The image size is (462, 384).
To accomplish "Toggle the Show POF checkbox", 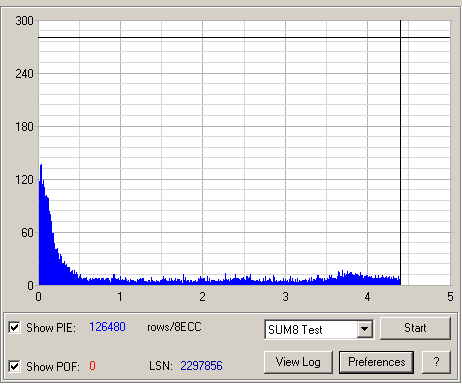I will [14, 366].
